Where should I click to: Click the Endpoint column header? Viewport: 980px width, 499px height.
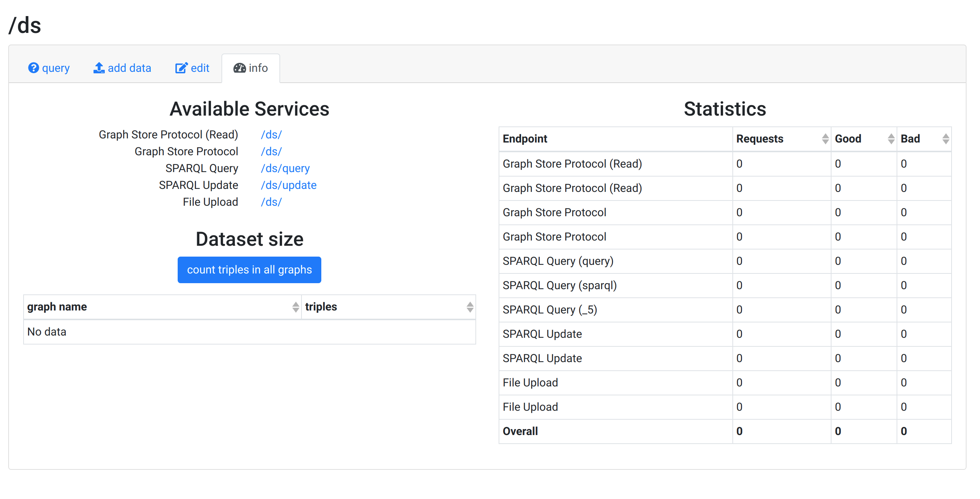[x=525, y=139]
